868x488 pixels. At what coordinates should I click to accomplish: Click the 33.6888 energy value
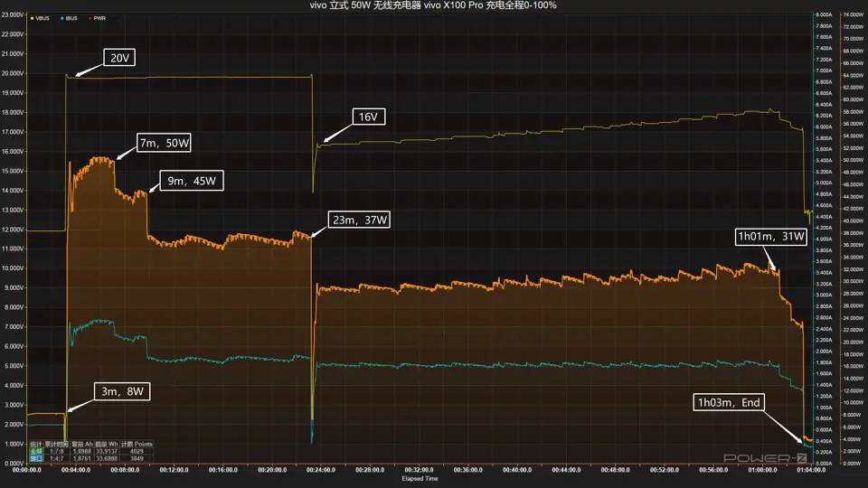(107, 459)
